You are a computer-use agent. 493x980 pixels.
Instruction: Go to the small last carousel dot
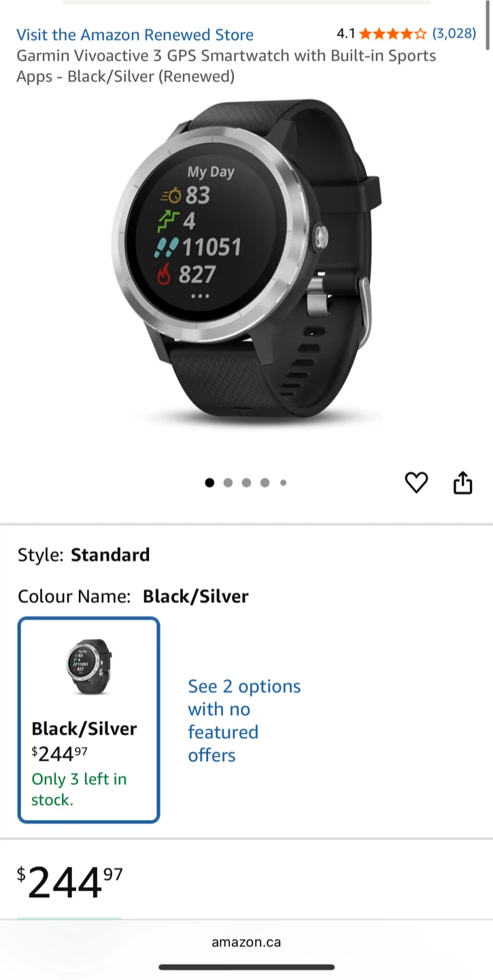pyautogui.click(x=283, y=483)
